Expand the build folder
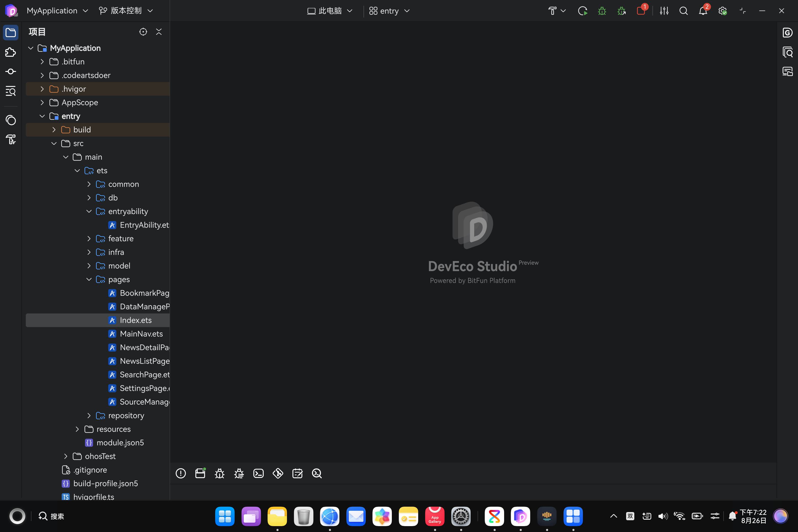This screenshot has height=532, width=798. [54, 130]
